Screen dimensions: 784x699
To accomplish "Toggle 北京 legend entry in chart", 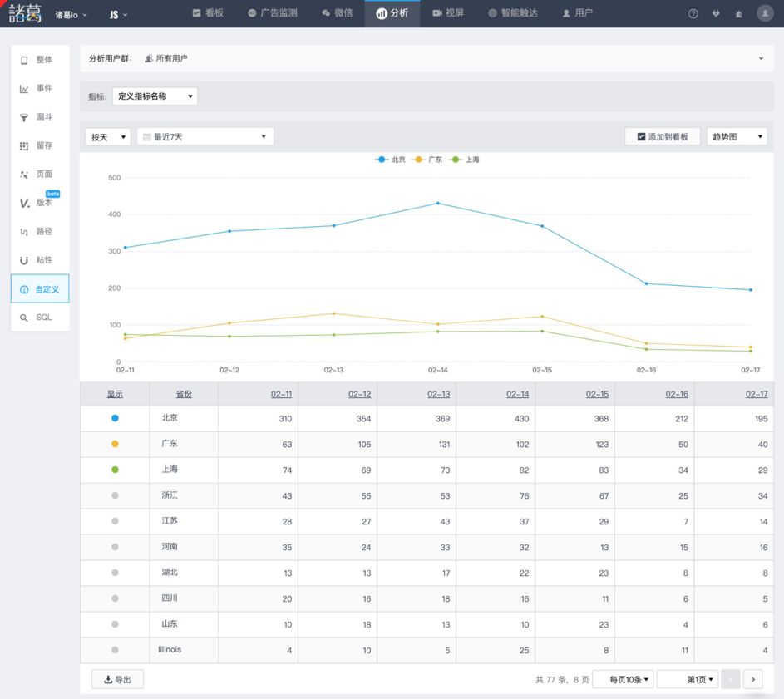I will click(391, 160).
